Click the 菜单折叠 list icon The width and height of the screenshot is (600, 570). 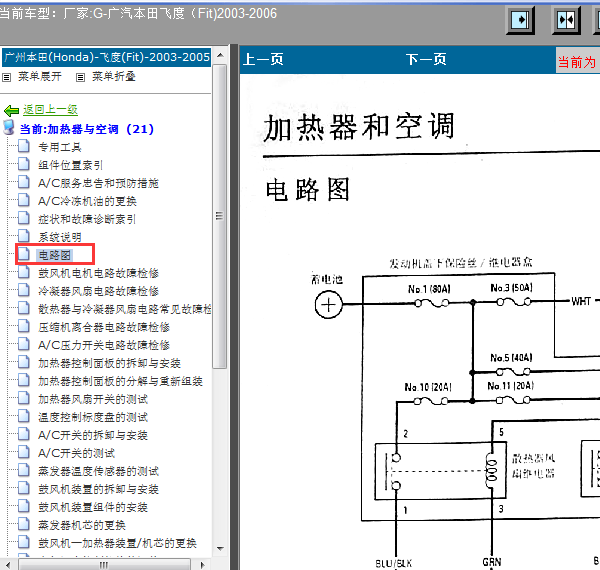pyautogui.click(x=80, y=78)
